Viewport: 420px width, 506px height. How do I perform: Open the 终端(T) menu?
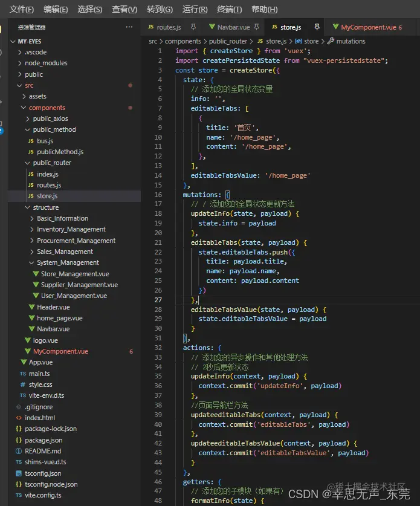click(x=230, y=9)
